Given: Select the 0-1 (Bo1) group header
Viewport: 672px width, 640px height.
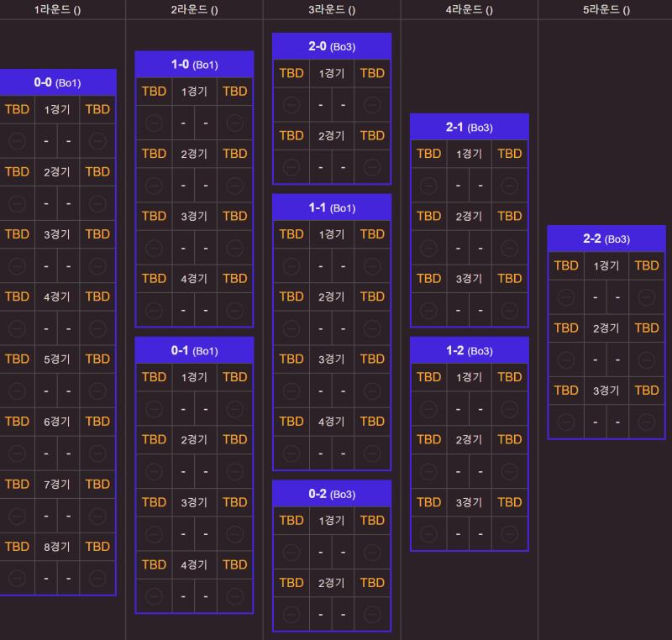Looking at the screenshot, I should 195,350.
